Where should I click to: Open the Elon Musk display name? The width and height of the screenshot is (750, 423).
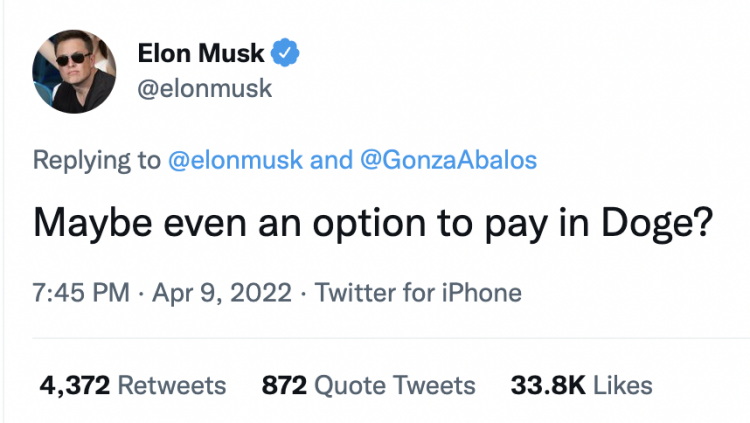click(216, 51)
